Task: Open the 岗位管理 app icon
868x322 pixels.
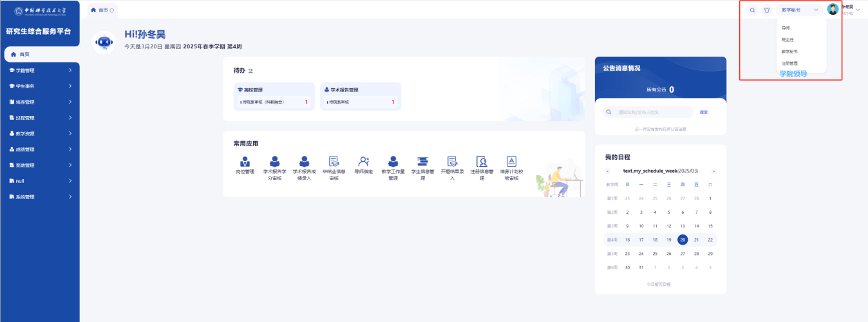Action: pos(245,162)
